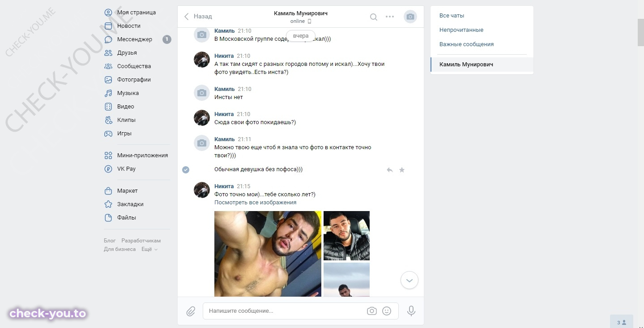The image size is (644, 328).
Task: Reply to 'Обычная девушка' message arrow
Action: pos(390,170)
